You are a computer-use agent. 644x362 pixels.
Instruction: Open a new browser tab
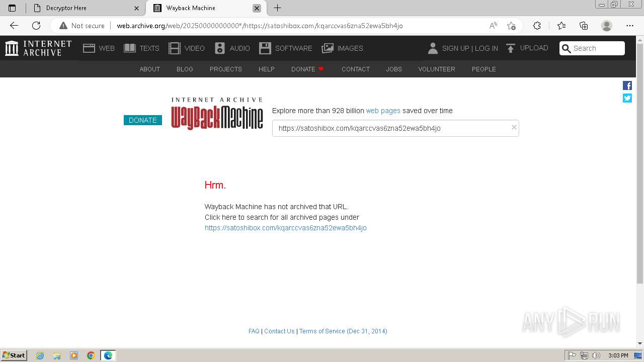pos(277,8)
